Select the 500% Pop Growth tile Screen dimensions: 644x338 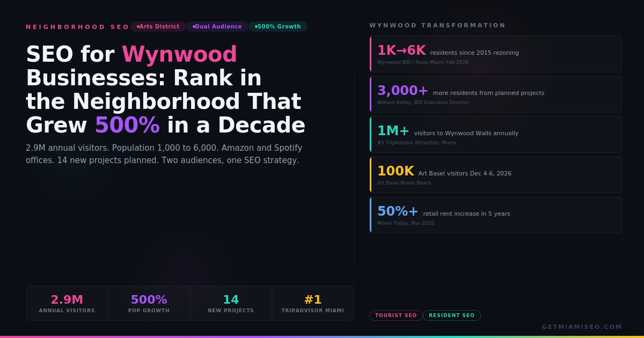[x=149, y=303]
